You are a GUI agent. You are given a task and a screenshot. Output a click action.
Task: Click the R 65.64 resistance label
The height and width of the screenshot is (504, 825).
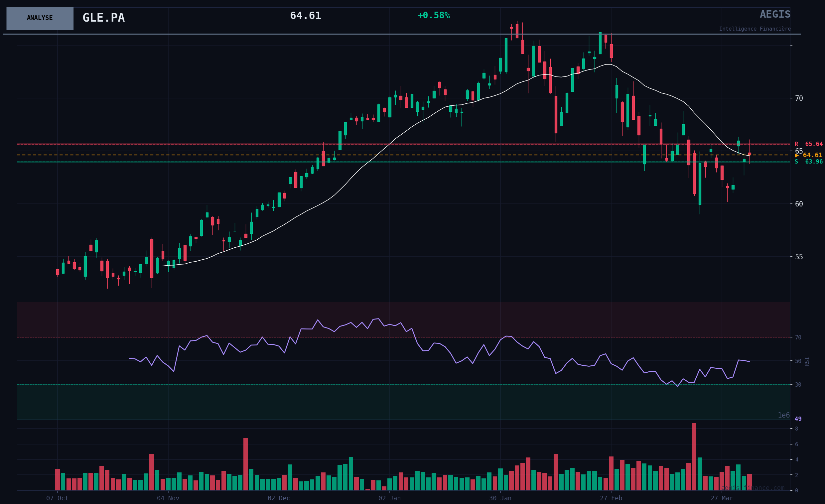point(808,144)
